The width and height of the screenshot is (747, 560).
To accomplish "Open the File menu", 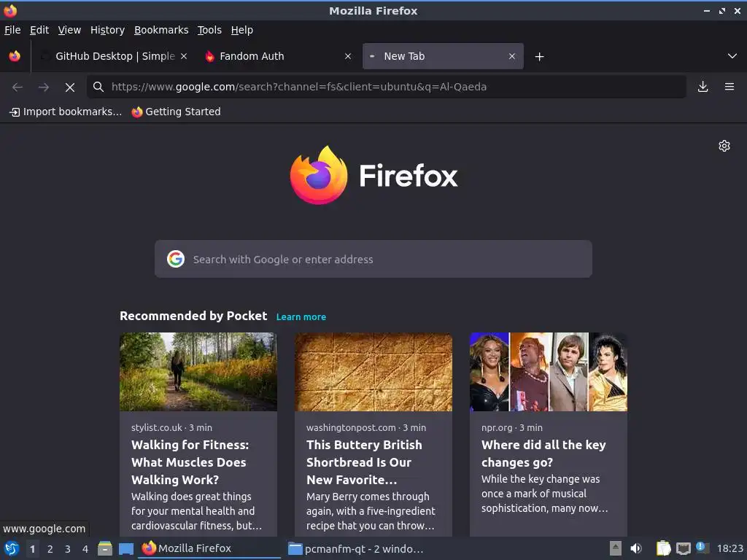I will 12,30.
